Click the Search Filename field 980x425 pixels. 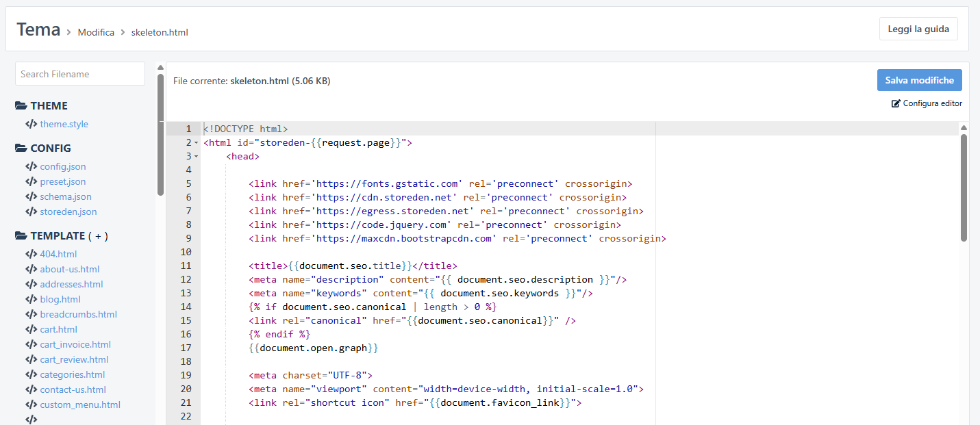point(80,74)
